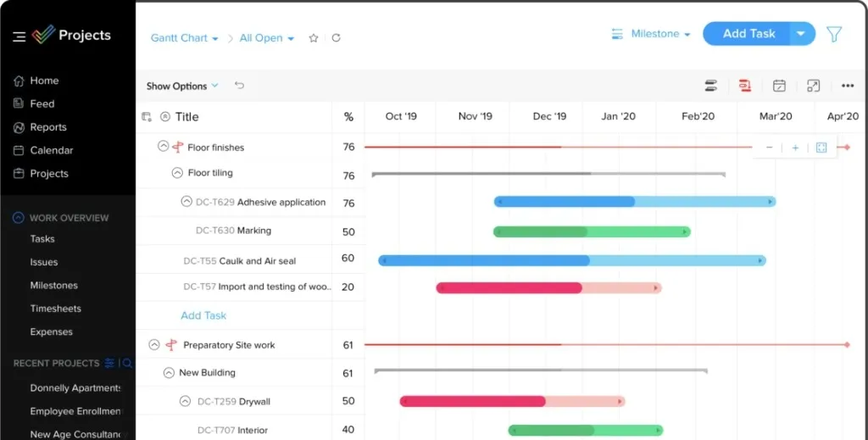Click the Floor finishes milestone flag icon
Screen dimensions: 868x440
point(178,148)
